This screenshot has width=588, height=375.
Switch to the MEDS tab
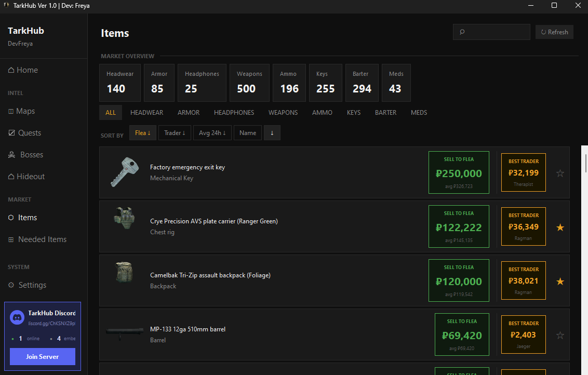pyautogui.click(x=419, y=113)
